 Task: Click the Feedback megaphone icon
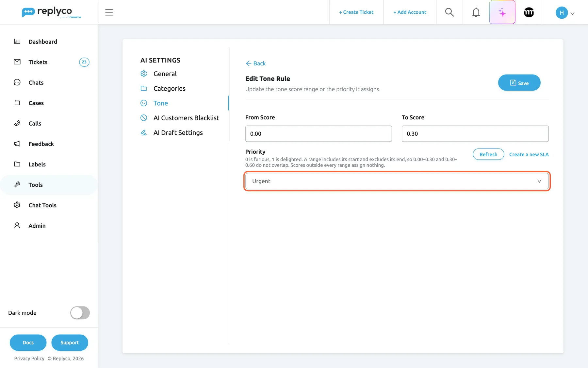coord(17,144)
